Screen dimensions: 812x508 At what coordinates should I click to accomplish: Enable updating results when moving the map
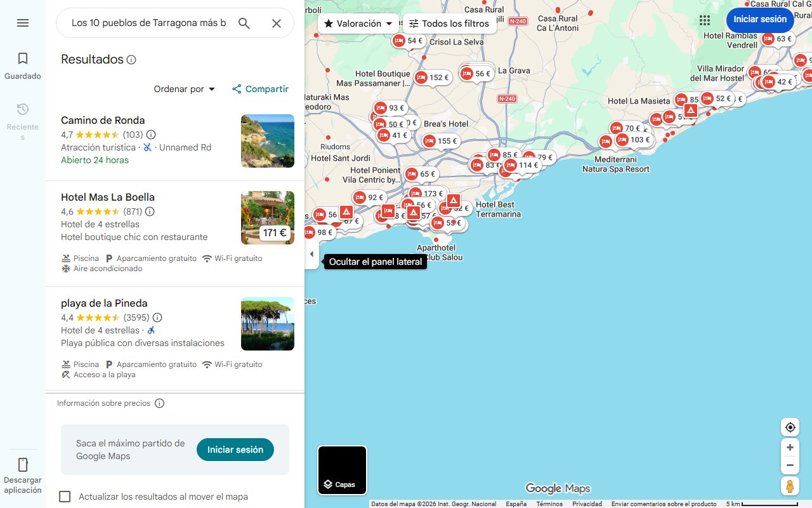pyautogui.click(x=65, y=496)
